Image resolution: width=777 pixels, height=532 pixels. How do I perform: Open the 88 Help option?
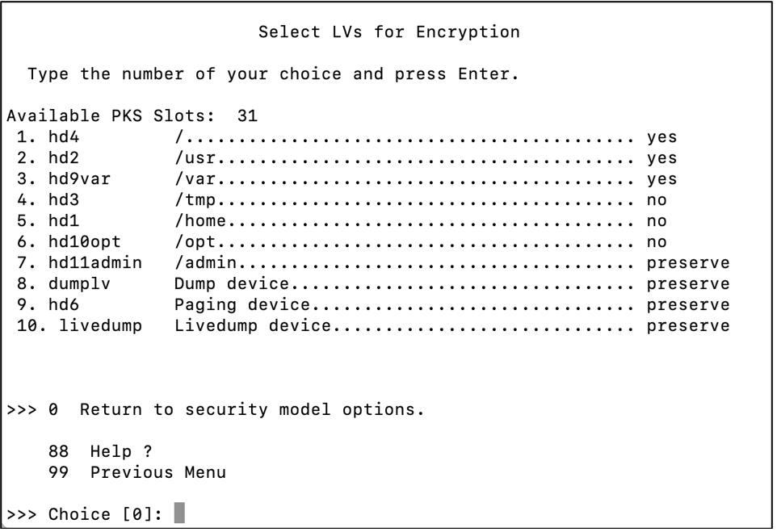coord(100,452)
